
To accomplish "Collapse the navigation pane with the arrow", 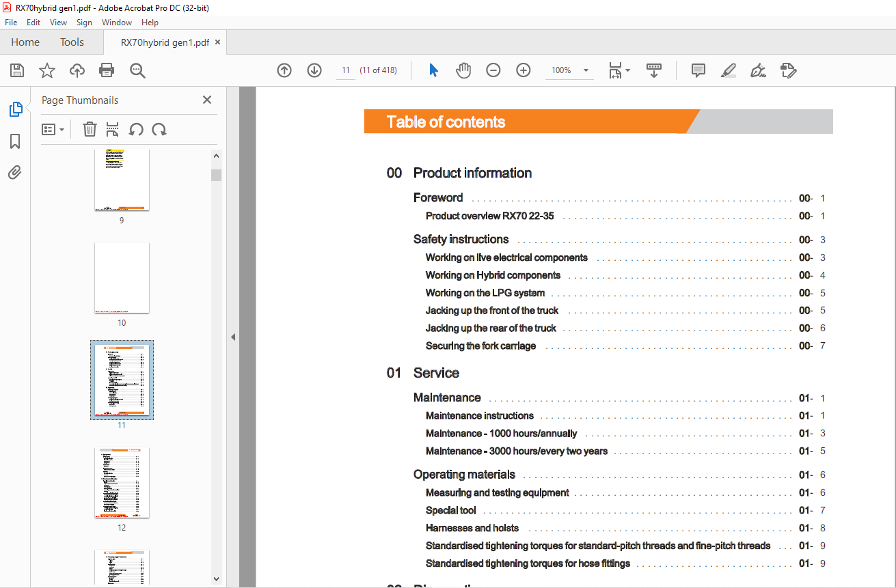I will tap(232, 337).
